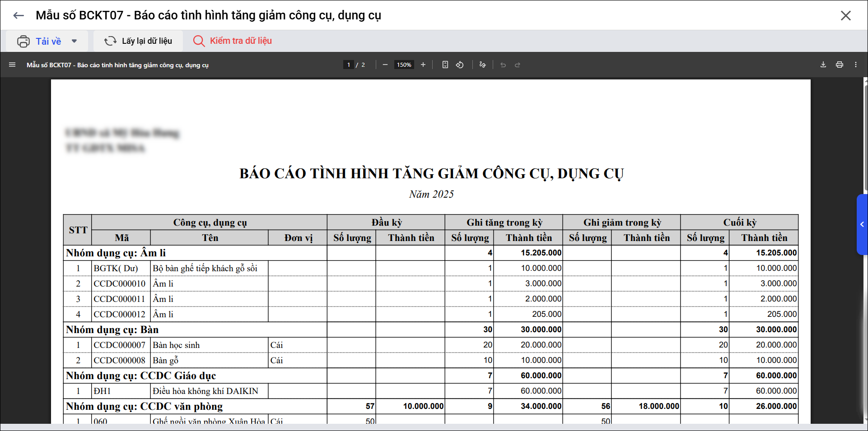Click the undo icon in PDF toolbar
The height and width of the screenshot is (431, 868).
tap(503, 65)
